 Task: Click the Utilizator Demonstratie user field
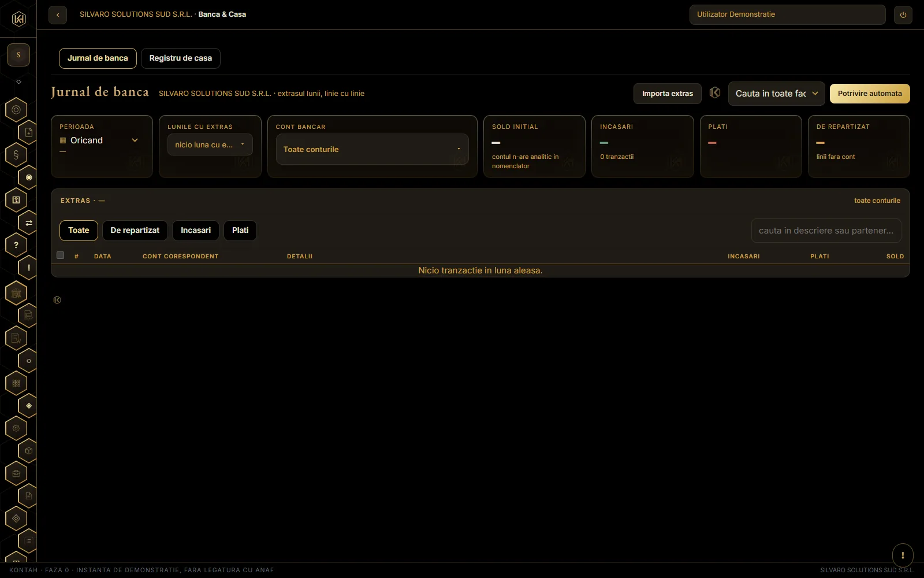pos(787,15)
